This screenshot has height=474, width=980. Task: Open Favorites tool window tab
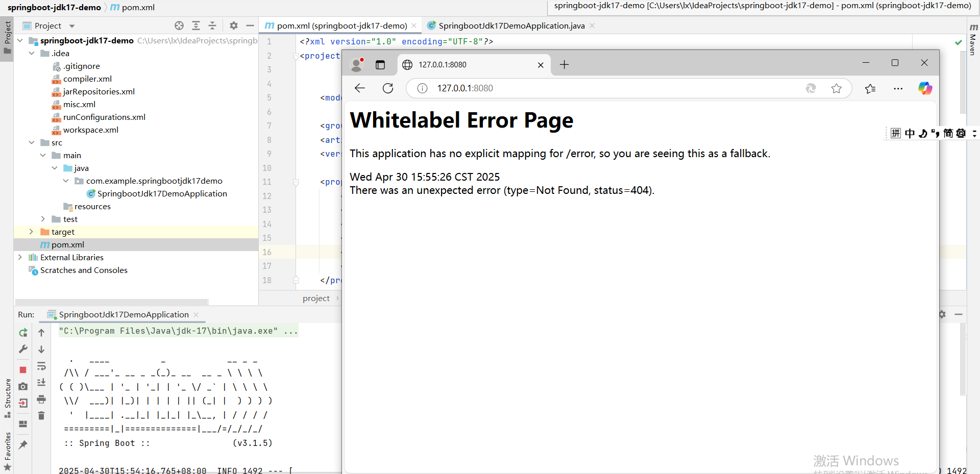(7, 452)
